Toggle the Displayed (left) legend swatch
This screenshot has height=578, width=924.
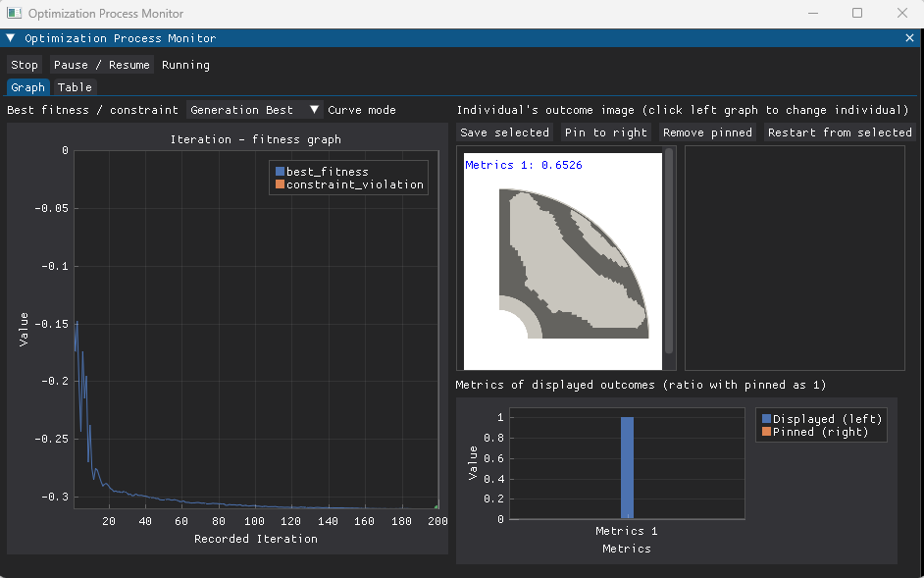click(767, 419)
